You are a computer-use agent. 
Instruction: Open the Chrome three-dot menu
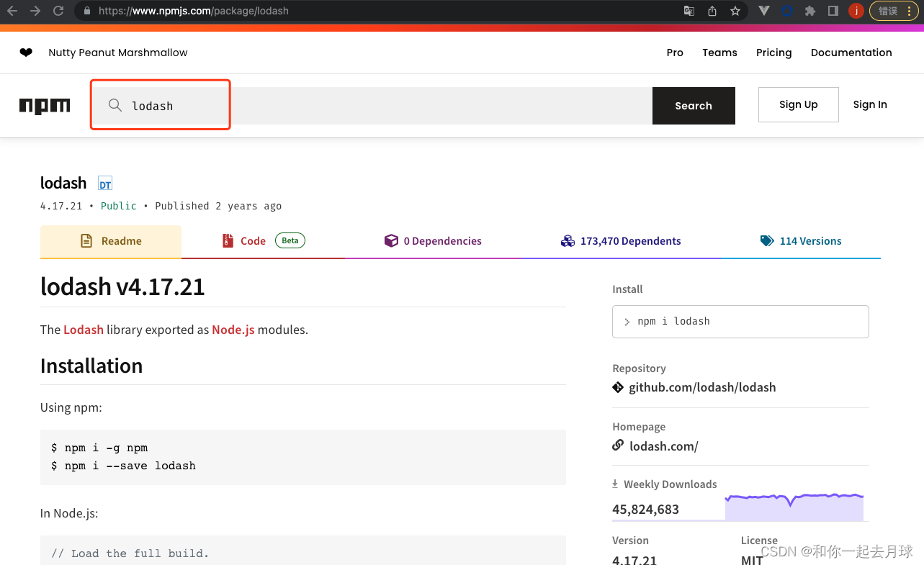pyautogui.click(x=910, y=11)
